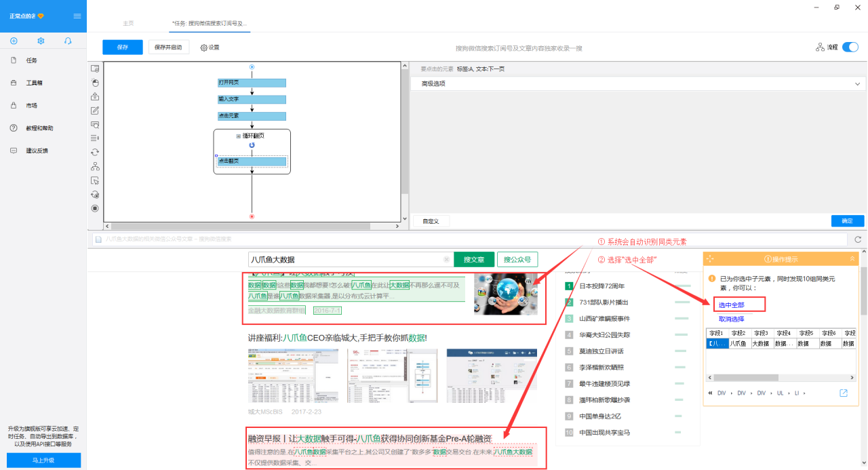This screenshot has width=868, height=470.
Task: Select the extract data tool icon
Action: click(95, 96)
